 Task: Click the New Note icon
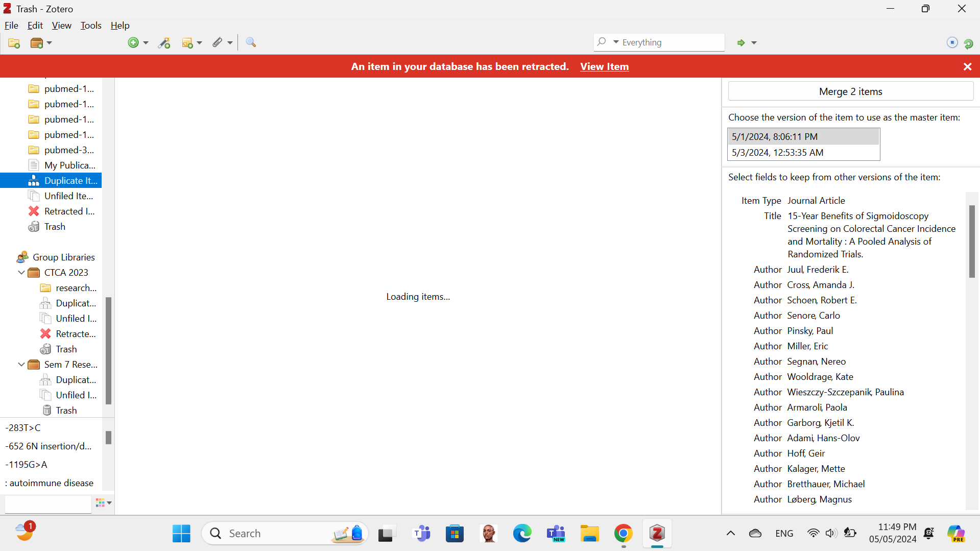click(x=187, y=43)
